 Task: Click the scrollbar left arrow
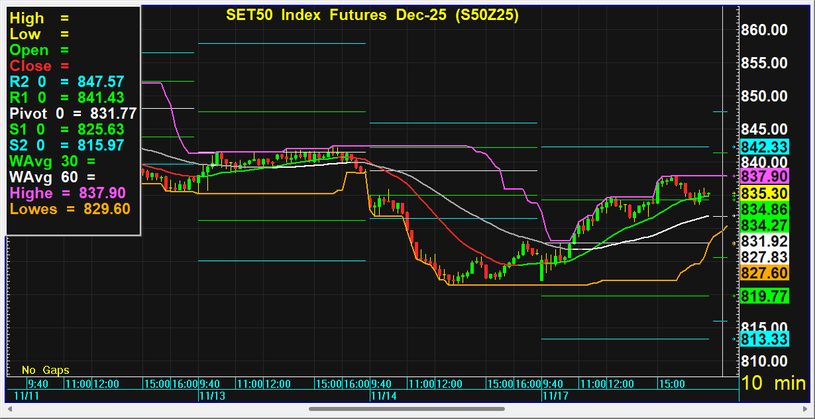(x=9, y=409)
